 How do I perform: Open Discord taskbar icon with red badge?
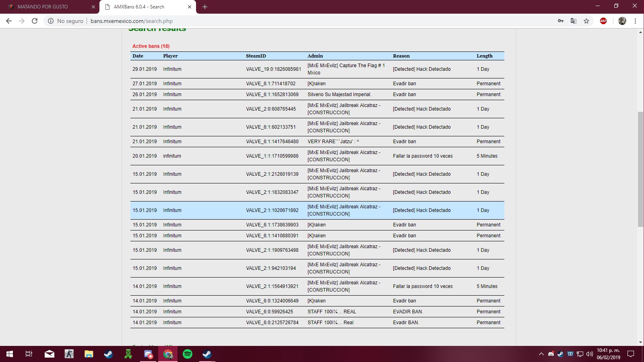pyautogui.click(x=148, y=354)
